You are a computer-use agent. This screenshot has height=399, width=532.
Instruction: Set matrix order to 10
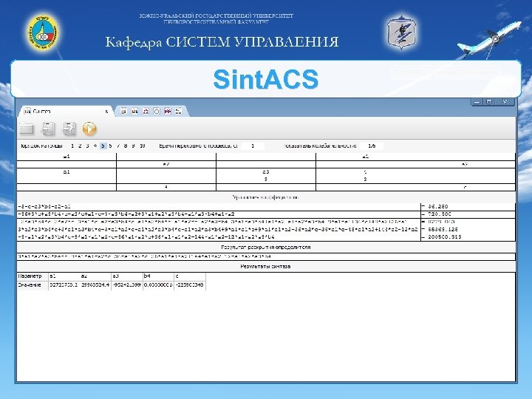pos(143,146)
